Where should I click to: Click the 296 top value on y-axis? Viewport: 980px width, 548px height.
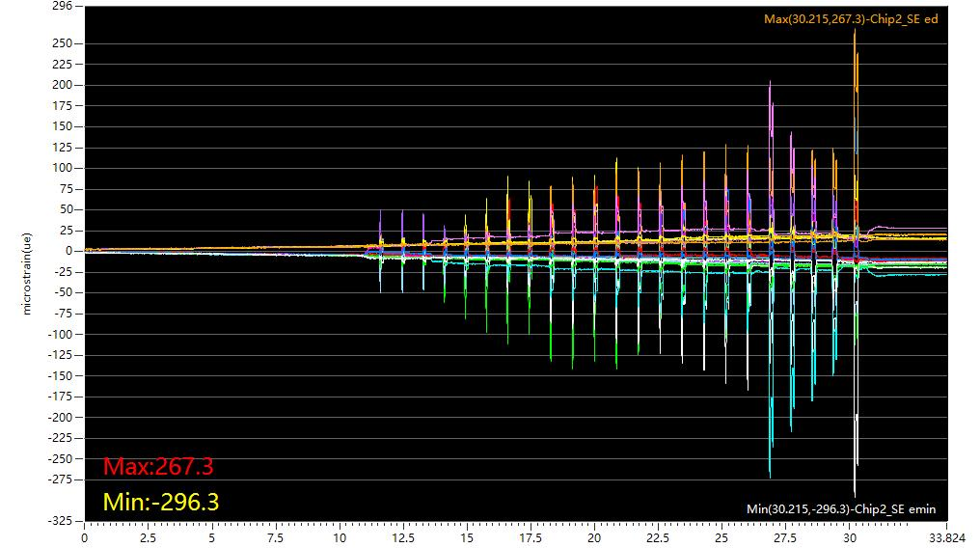(63, 7)
